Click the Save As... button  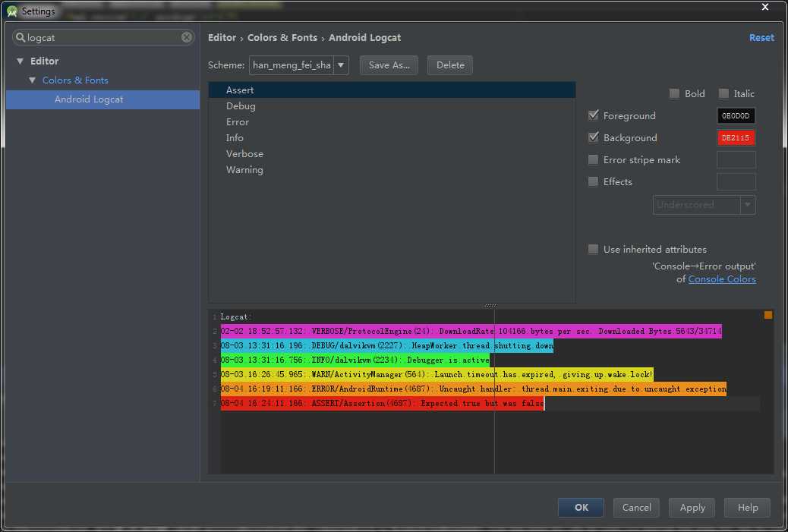coord(389,65)
